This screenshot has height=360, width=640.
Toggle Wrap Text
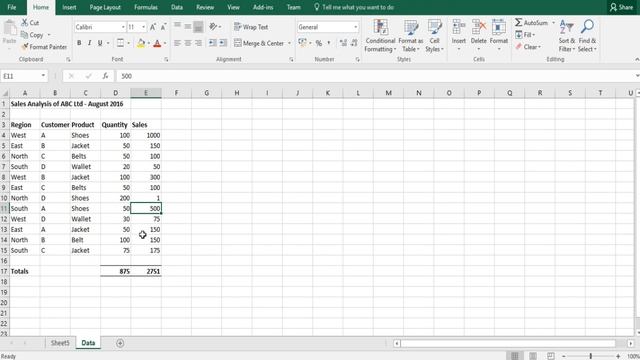pyautogui.click(x=251, y=27)
